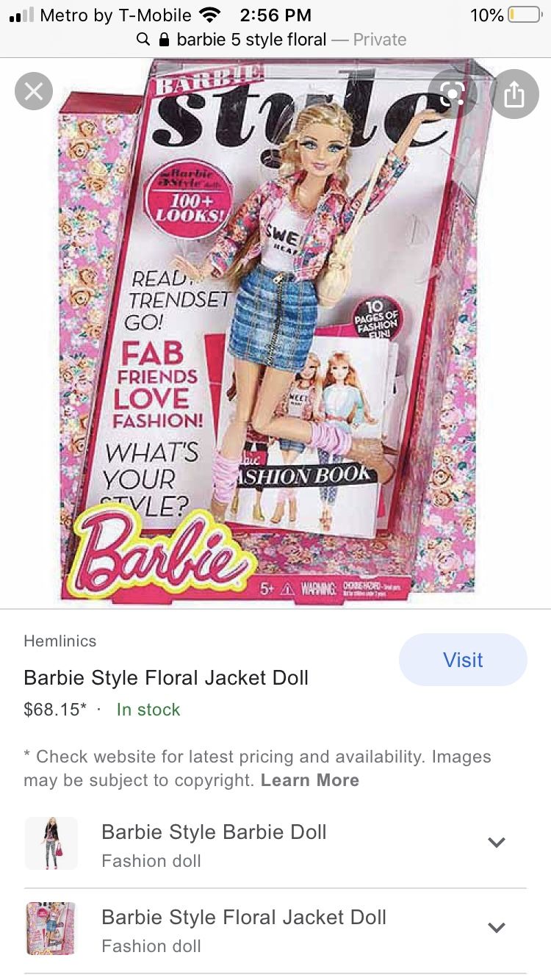Tap the Wi-Fi icon in status bar

point(210,15)
